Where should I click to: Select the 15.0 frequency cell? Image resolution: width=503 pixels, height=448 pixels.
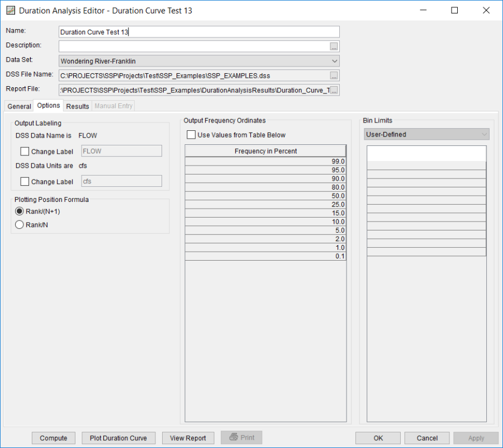[x=265, y=213]
